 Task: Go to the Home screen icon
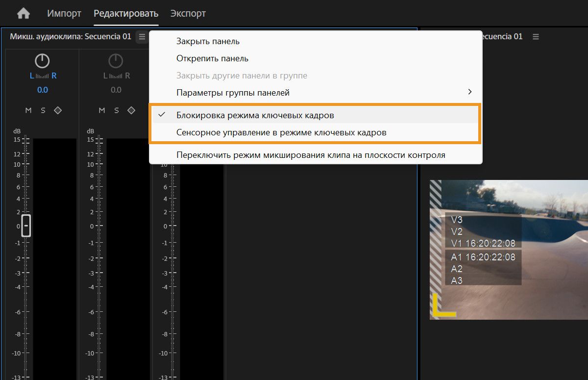(24, 14)
